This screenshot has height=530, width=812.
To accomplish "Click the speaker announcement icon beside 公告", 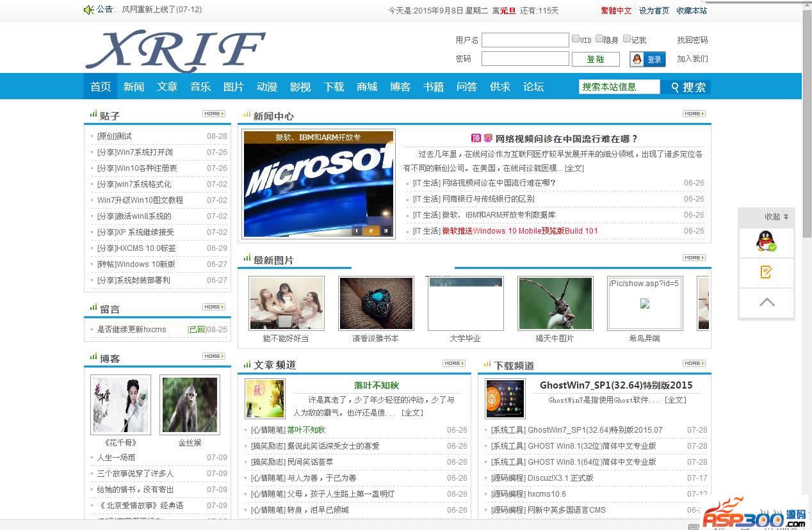I will coord(89,10).
